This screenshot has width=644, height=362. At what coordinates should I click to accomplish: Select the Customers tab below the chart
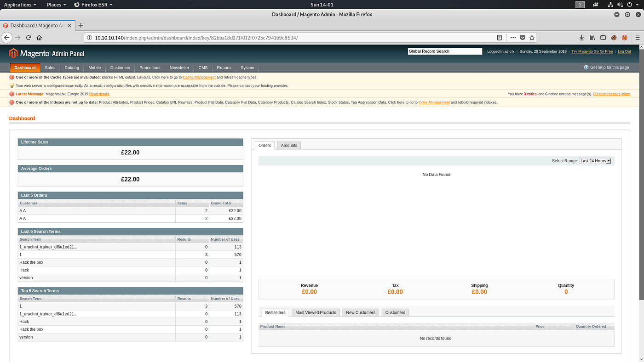pos(395,312)
